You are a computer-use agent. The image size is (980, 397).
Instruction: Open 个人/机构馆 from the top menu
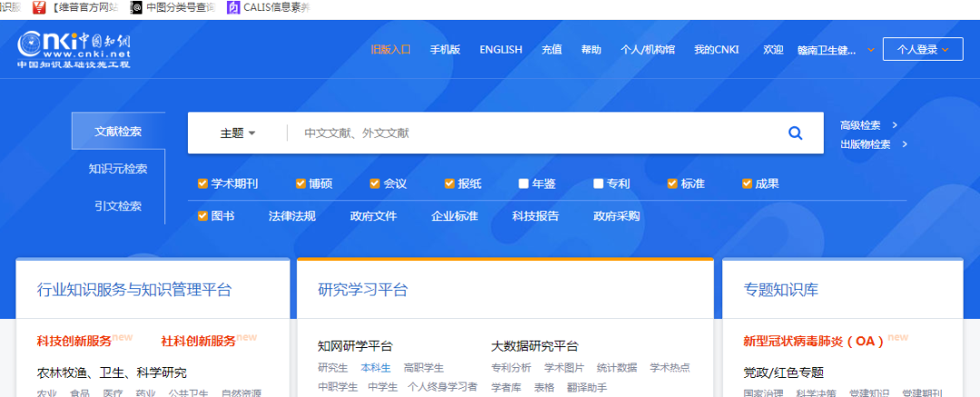pyautogui.click(x=648, y=50)
